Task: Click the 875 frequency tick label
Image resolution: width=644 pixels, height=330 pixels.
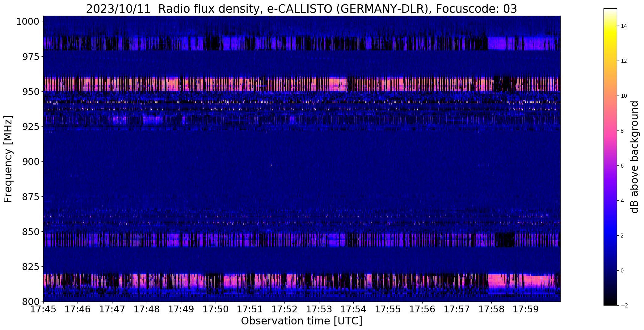Action: [31, 197]
